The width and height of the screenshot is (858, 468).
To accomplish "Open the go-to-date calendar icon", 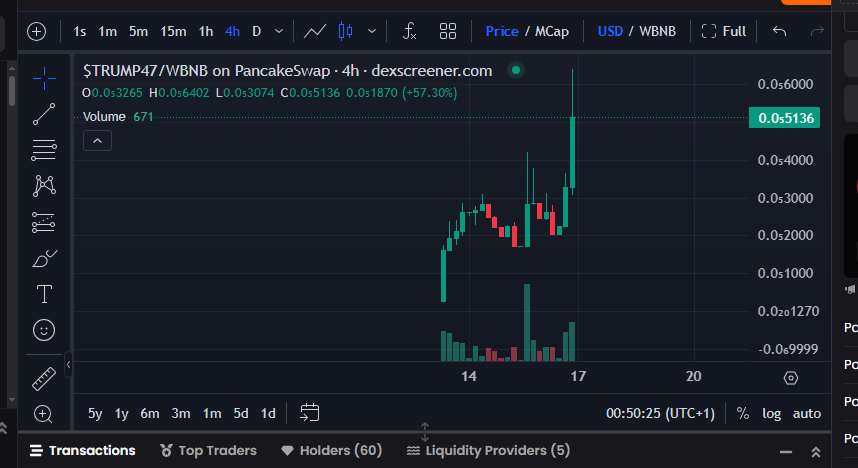I will 310,413.
